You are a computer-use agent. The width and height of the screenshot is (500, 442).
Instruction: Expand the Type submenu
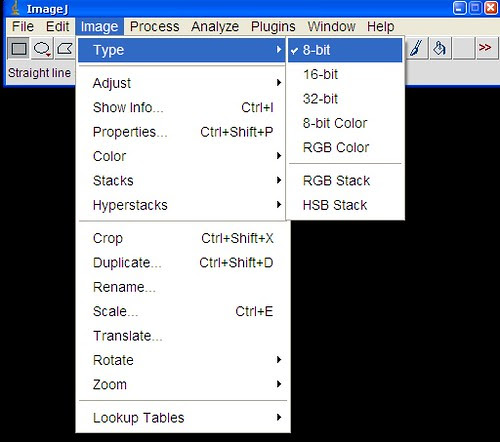pos(181,50)
